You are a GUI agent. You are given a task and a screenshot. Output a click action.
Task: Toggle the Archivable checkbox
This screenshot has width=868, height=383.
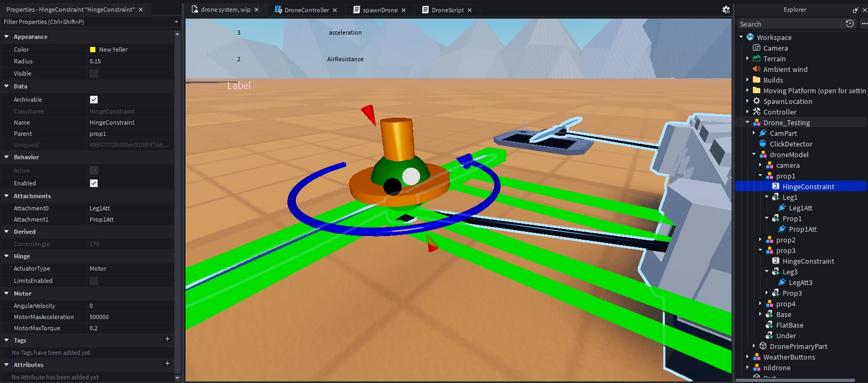pyautogui.click(x=94, y=100)
